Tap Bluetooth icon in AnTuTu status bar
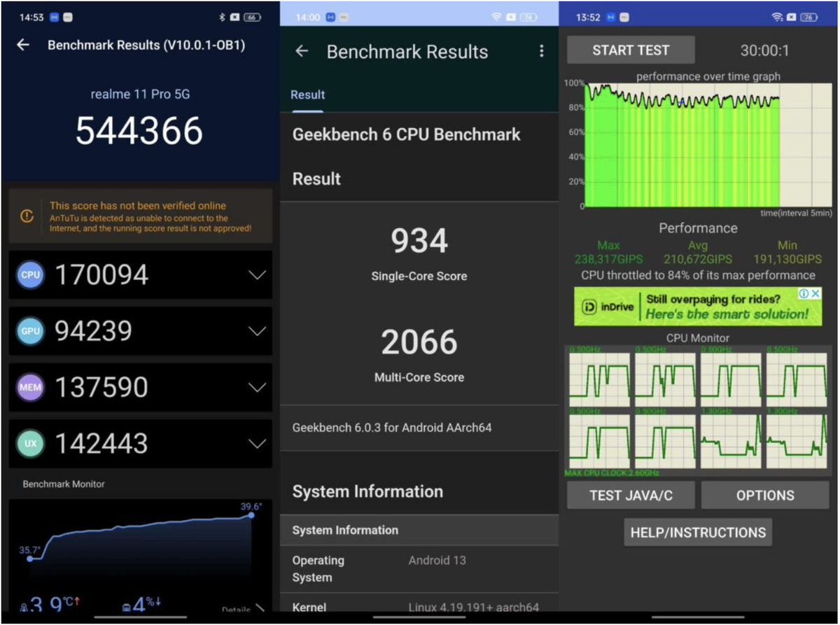The height and width of the screenshot is (625, 840). point(222,17)
